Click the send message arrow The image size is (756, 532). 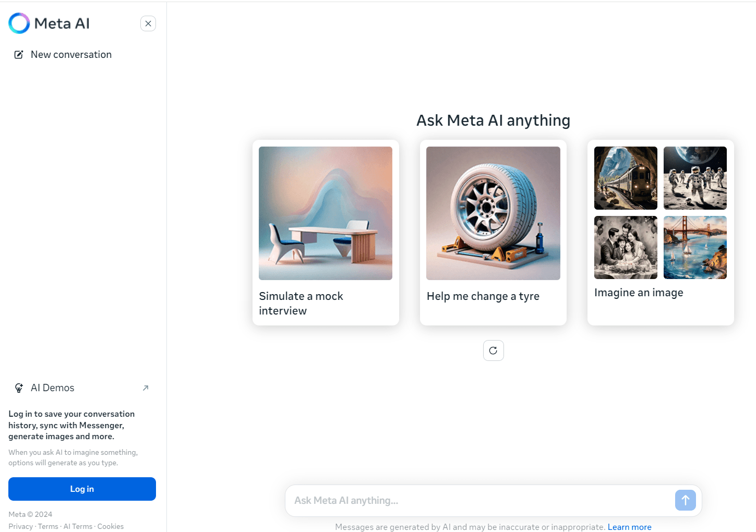pos(685,500)
